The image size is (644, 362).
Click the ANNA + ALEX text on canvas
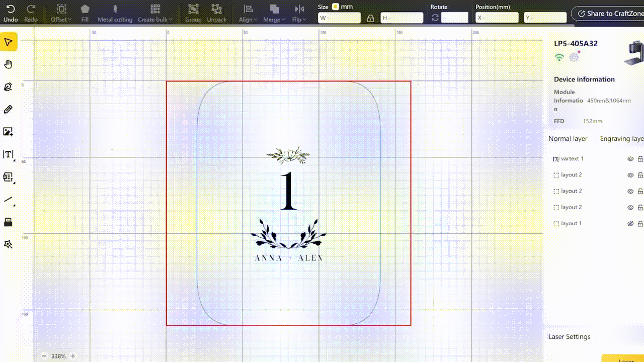point(289,258)
